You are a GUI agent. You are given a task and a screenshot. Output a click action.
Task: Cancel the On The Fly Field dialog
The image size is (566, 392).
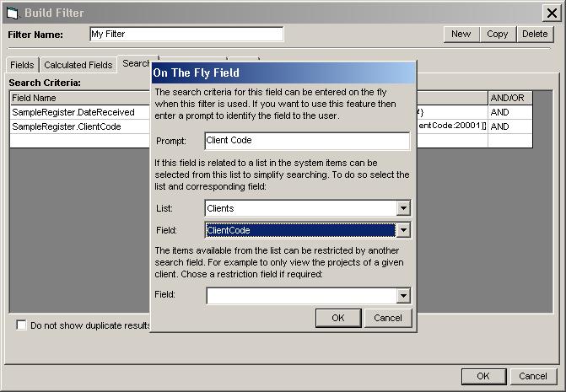[387, 318]
